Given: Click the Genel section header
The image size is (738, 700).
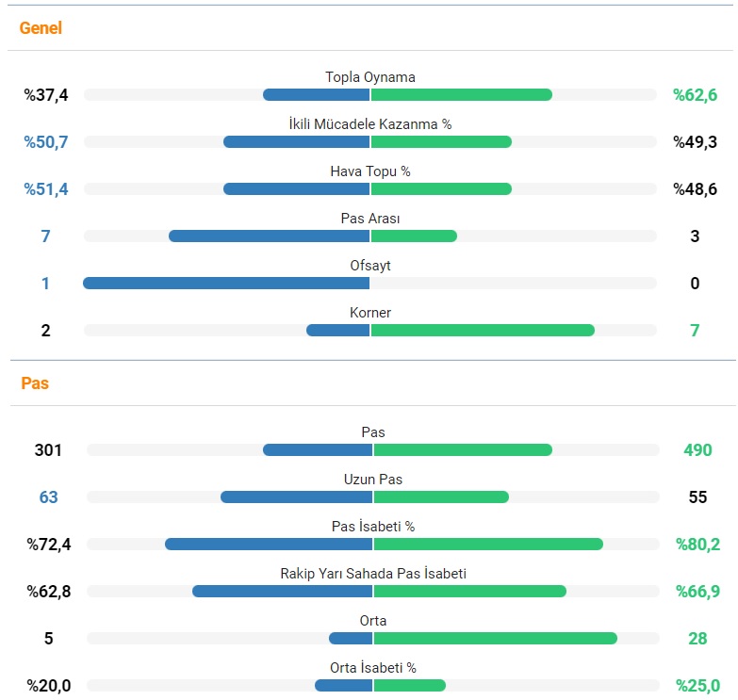Looking at the screenshot, I should coord(41,28).
